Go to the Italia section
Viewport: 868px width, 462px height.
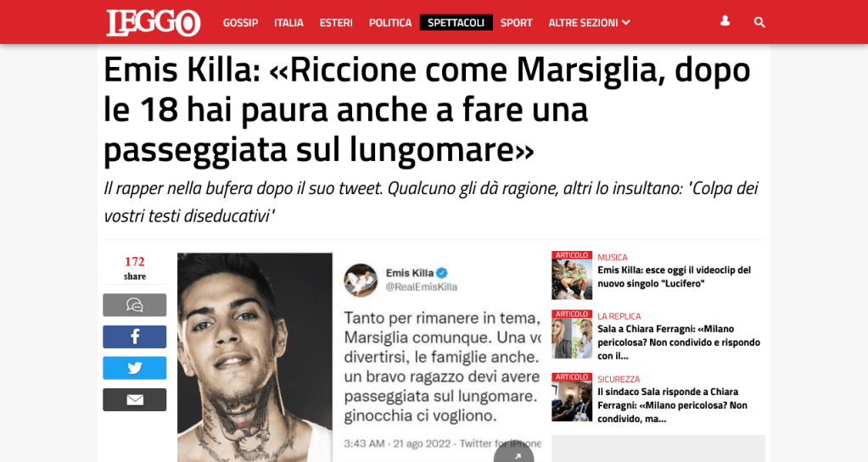[x=288, y=23]
